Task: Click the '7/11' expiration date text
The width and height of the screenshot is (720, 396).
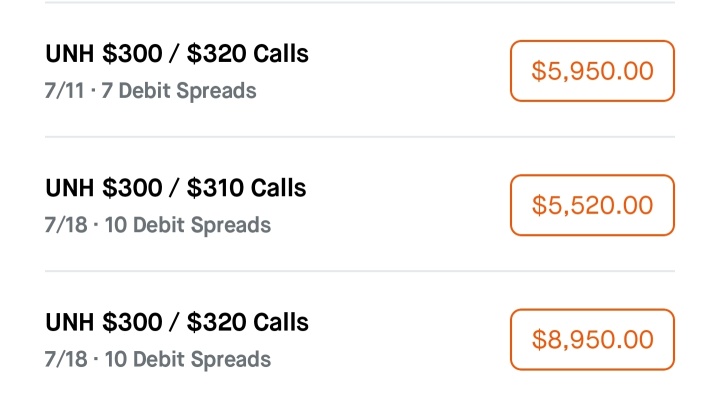Action: pyautogui.click(x=64, y=91)
